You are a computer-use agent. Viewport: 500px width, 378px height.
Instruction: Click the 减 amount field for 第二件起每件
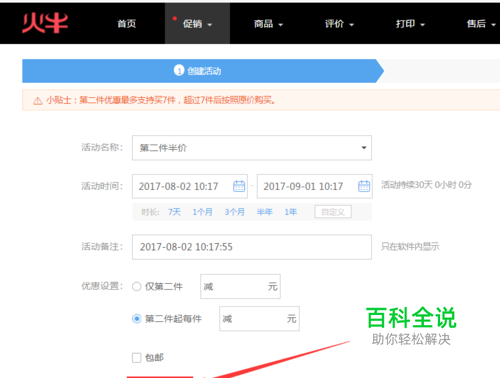pyautogui.click(x=259, y=319)
